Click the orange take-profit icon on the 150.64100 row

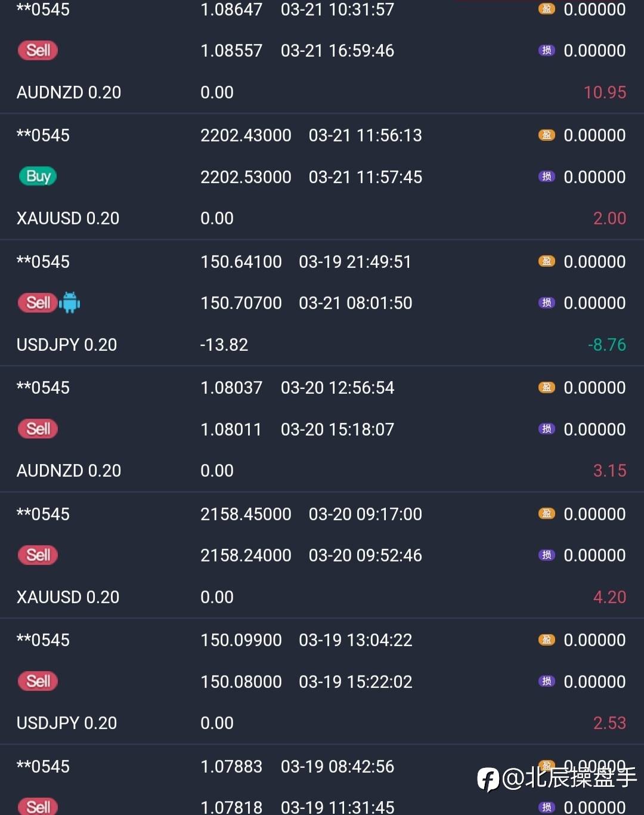(x=546, y=261)
